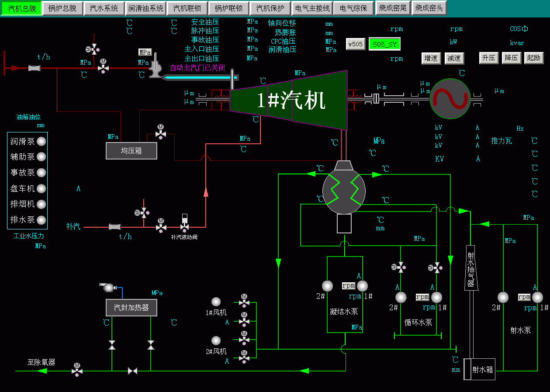The width and height of the screenshot is (550, 392).
Task: Click the 润滑油压 label
Action: click(282, 49)
